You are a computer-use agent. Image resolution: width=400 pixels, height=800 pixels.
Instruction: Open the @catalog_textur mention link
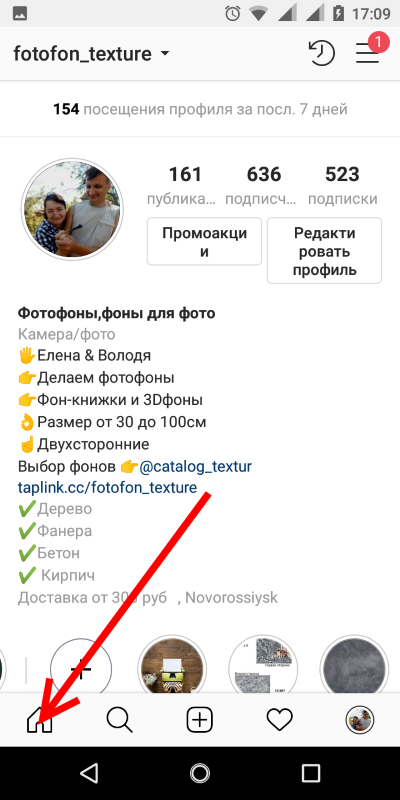195,466
